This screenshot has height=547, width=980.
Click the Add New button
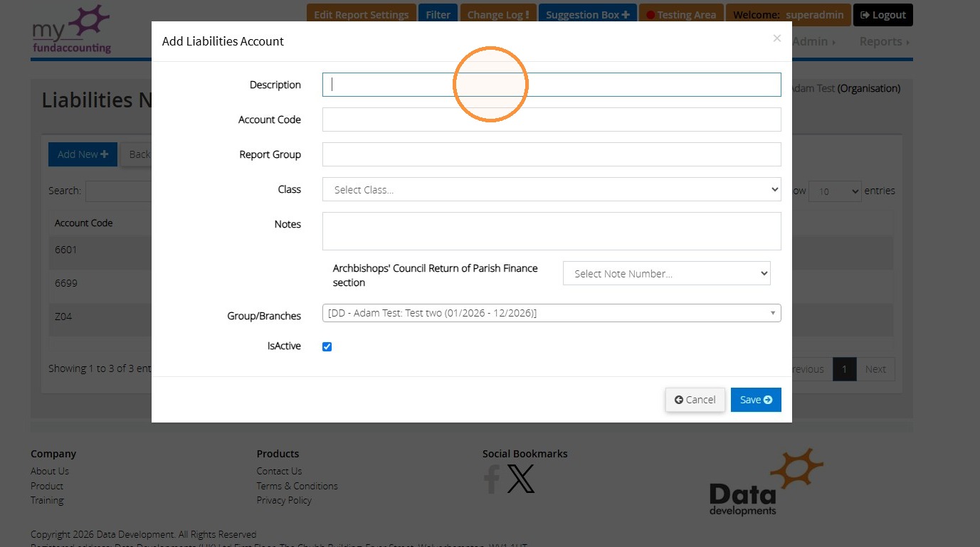(x=83, y=154)
